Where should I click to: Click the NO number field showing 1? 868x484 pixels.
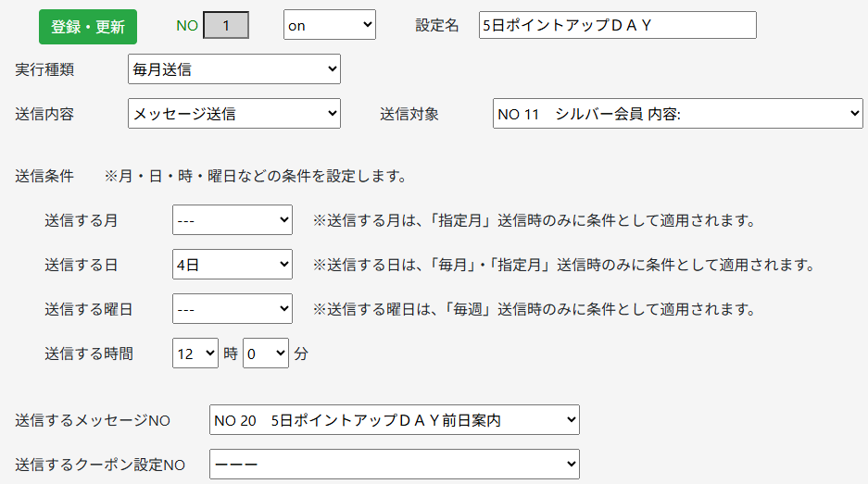tap(226, 25)
